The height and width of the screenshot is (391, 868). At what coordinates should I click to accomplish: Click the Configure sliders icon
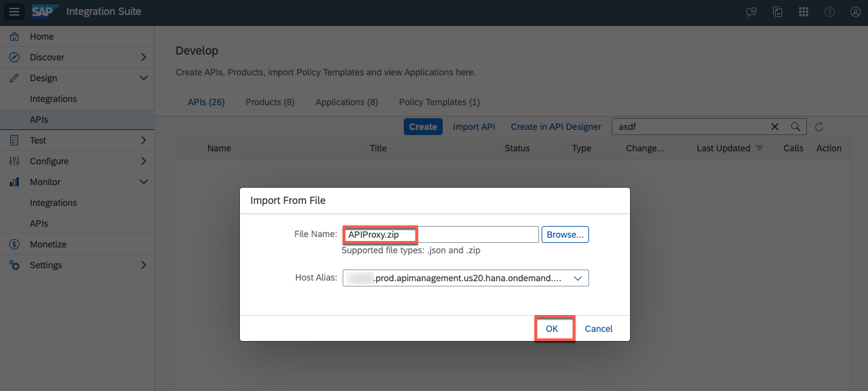tap(14, 161)
